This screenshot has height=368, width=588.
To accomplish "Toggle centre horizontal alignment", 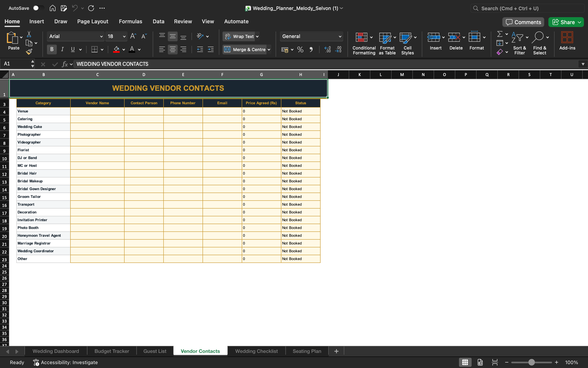I will click(x=173, y=49).
